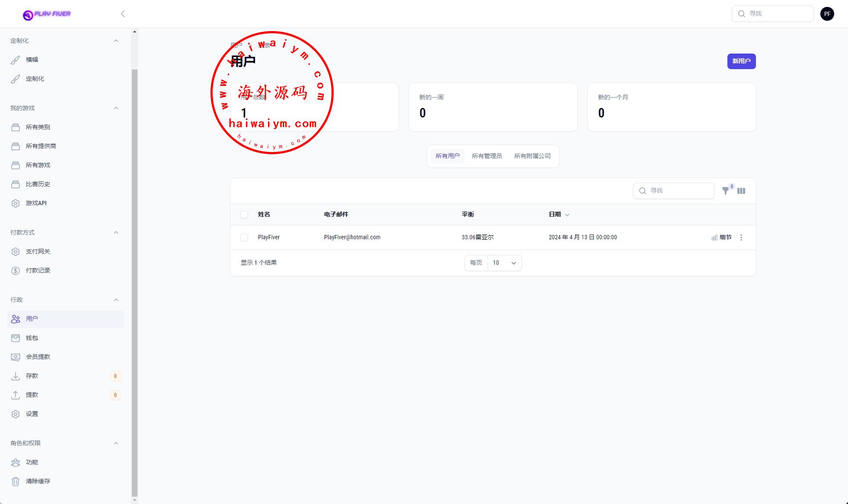Screen dimensions: 848x504
Task: Click the filter funnel icon
Action: click(x=725, y=191)
